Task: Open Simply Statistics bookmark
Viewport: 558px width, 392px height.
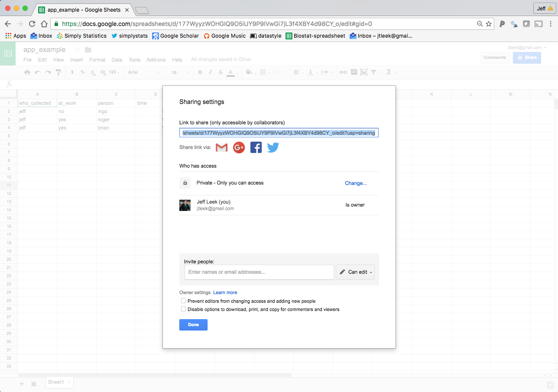Action: pyautogui.click(x=81, y=36)
